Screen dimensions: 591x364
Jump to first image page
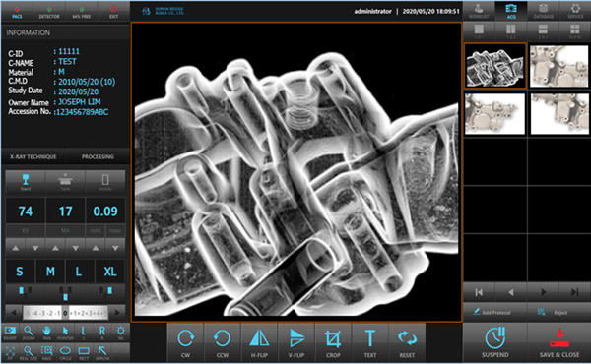tap(479, 292)
